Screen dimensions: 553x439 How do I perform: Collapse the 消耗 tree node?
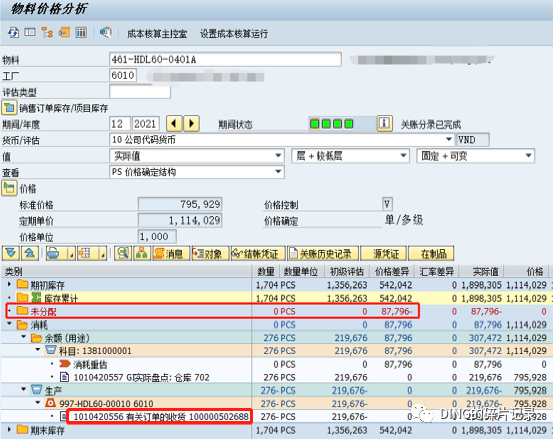pyautogui.click(x=9, y=323)
